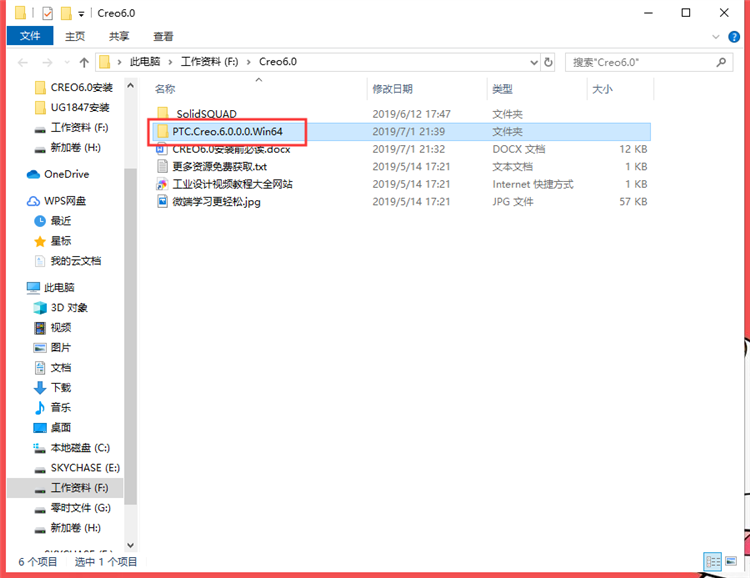Open the Help question mark icon
The width and height of the screenshot is (750, 578).
(x=734, y=37)
